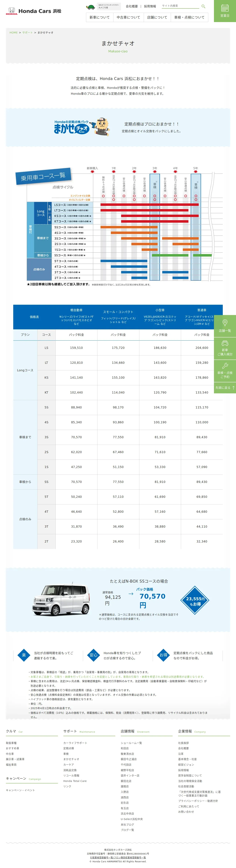Open footer link U-Select浜松中央
236x868 pixels.
coord(132,819)
